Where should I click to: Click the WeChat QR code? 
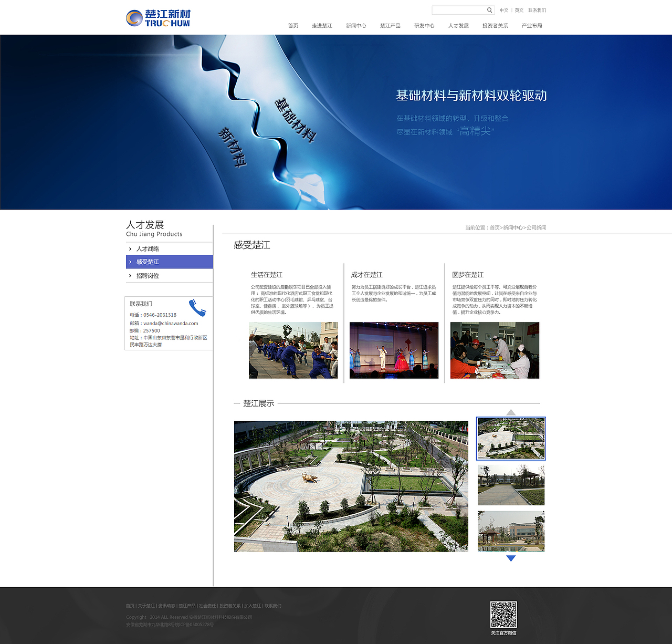[x=503, y=615]
